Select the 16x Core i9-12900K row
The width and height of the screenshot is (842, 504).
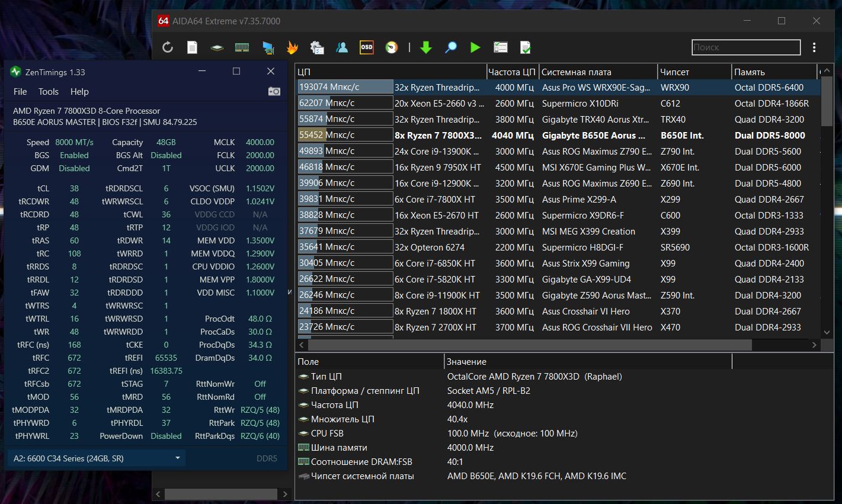(559, 183)
